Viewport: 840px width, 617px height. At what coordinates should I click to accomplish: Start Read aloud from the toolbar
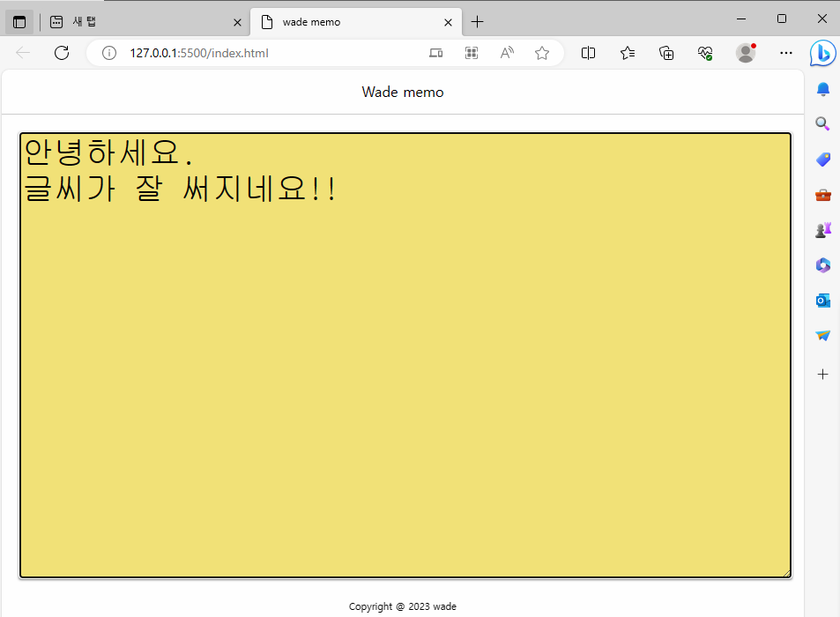[506, 53]
